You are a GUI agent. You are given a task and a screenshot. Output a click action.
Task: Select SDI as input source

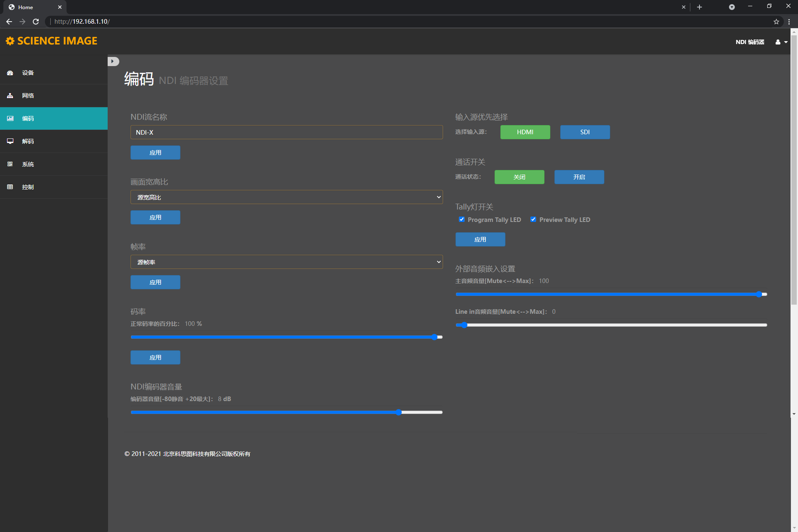(585, 132)
